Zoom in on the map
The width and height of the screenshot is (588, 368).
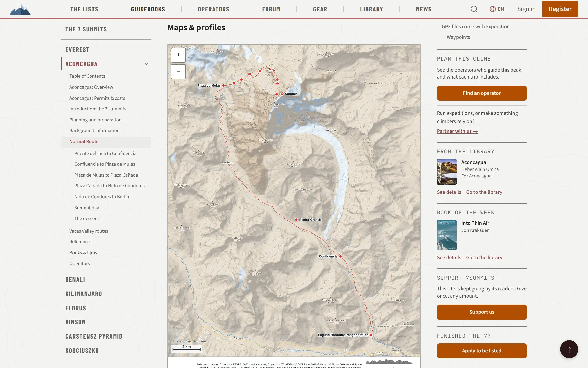point(178,55)
